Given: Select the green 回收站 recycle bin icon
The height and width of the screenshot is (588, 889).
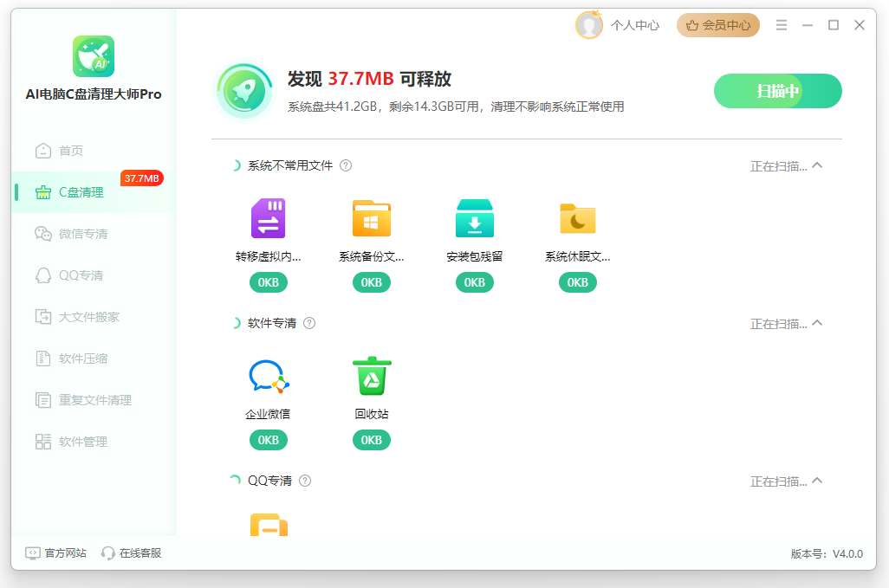Looking at the screenshot, I should click(x=371, y=376).
